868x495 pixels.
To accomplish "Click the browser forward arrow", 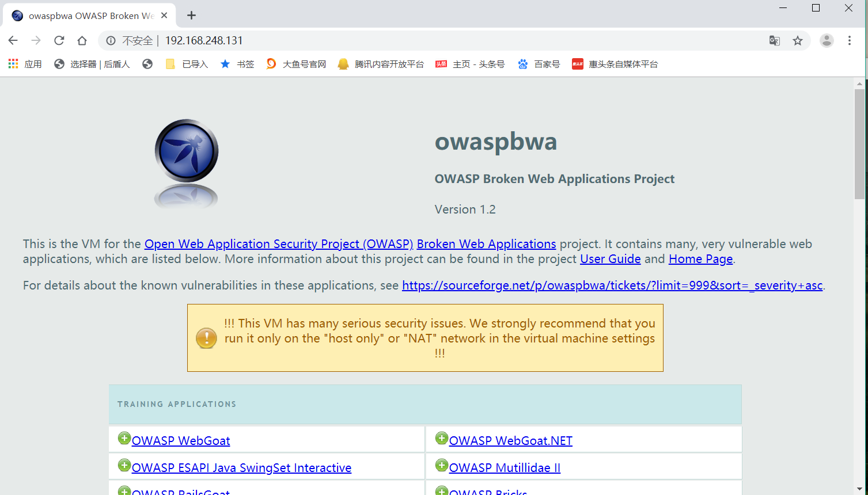I will tap(36, 40).
